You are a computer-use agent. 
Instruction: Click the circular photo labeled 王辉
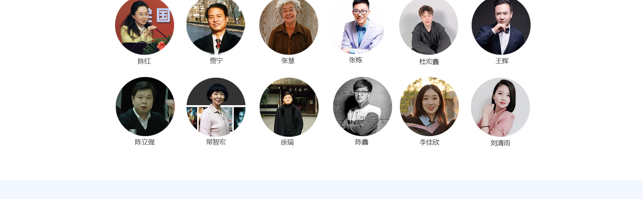click(x=501, y=26)
